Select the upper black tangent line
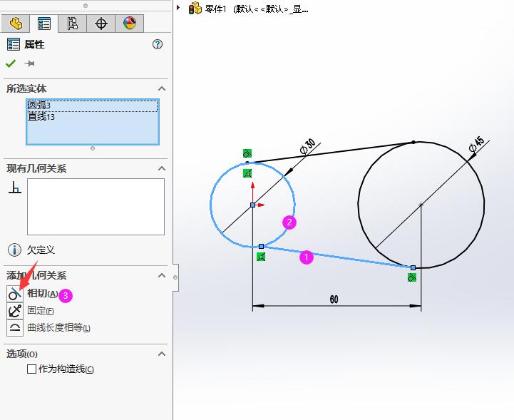 tap(331, 152)
